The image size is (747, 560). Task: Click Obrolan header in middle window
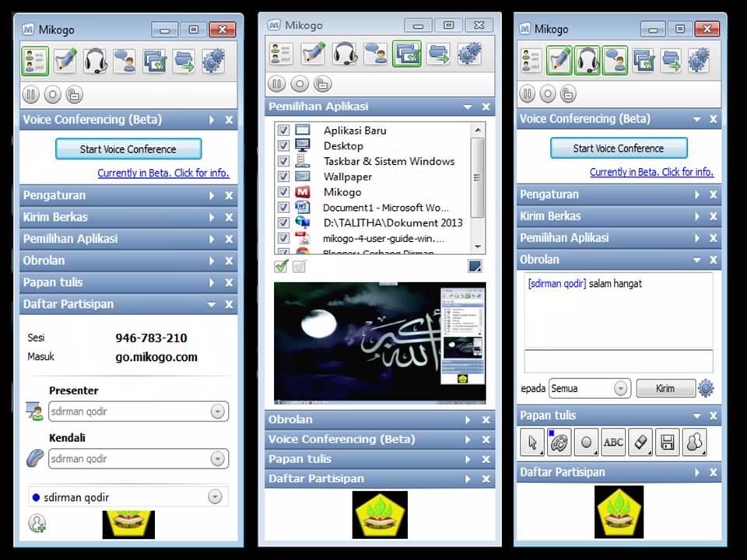click(380, 419)
